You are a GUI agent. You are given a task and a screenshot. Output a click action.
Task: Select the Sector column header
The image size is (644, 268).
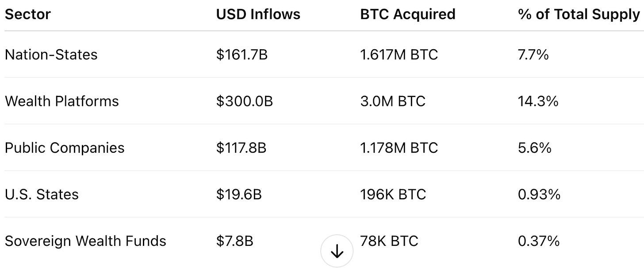28,14
